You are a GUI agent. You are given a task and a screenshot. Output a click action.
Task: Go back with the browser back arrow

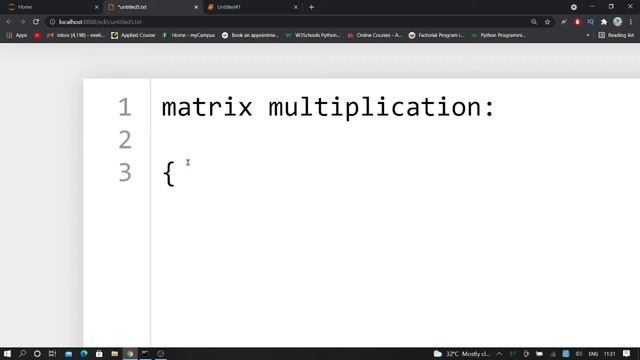9,22
